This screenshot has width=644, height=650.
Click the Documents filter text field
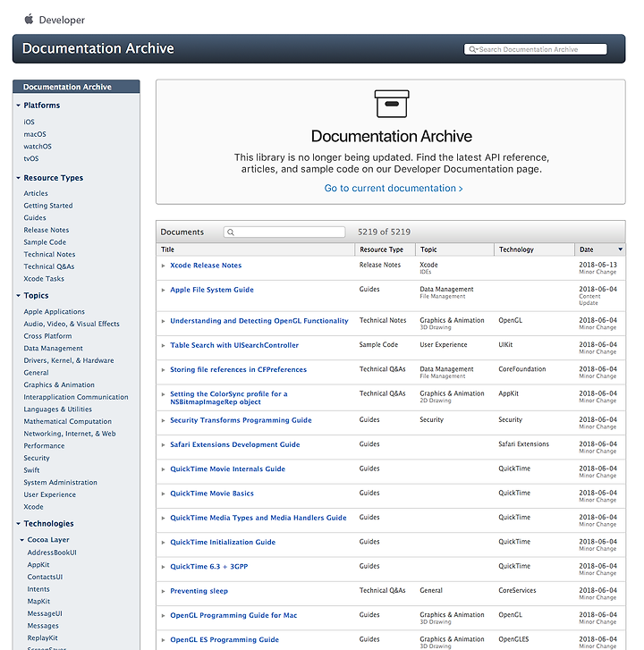[x=284, y=232]
